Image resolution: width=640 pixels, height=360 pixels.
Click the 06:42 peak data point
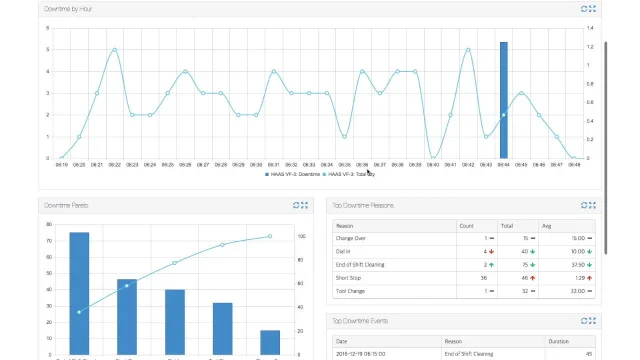point(468,50)
